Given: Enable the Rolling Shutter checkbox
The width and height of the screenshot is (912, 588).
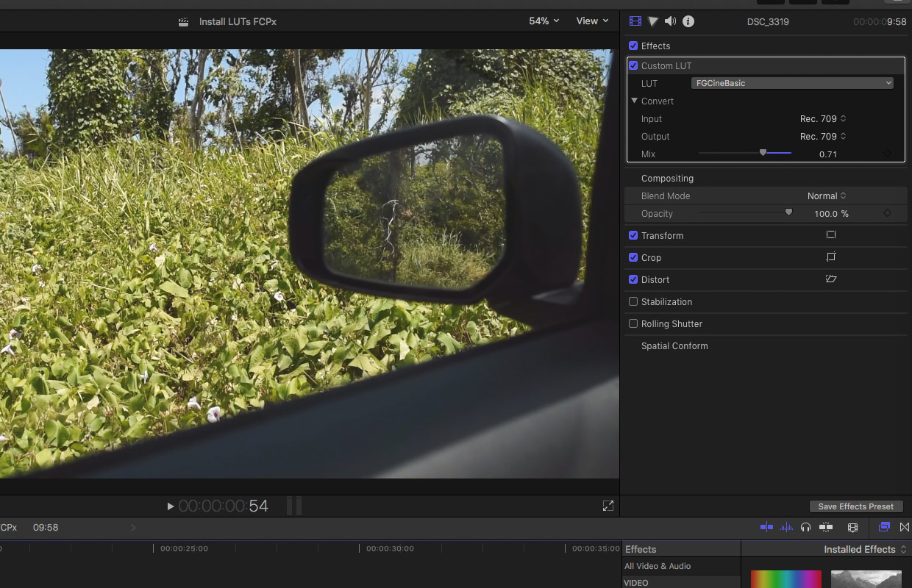Looking at the screenshot, I should (633, 323).
